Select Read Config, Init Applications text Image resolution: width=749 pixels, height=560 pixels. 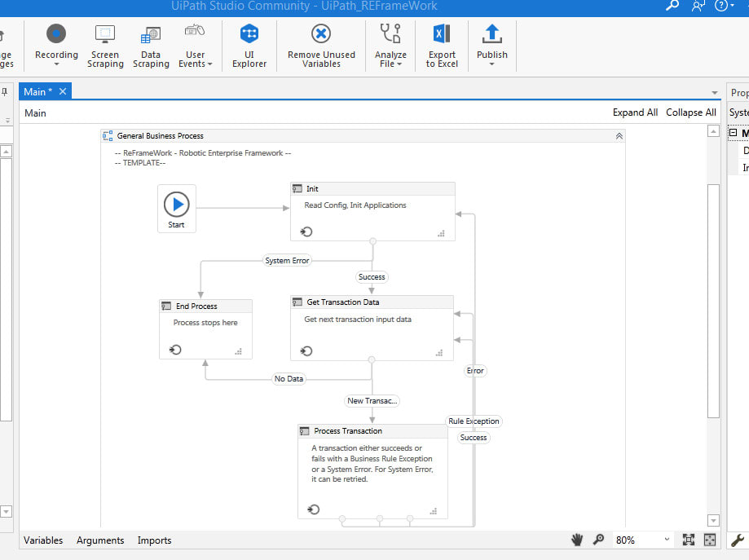point(355,205)
